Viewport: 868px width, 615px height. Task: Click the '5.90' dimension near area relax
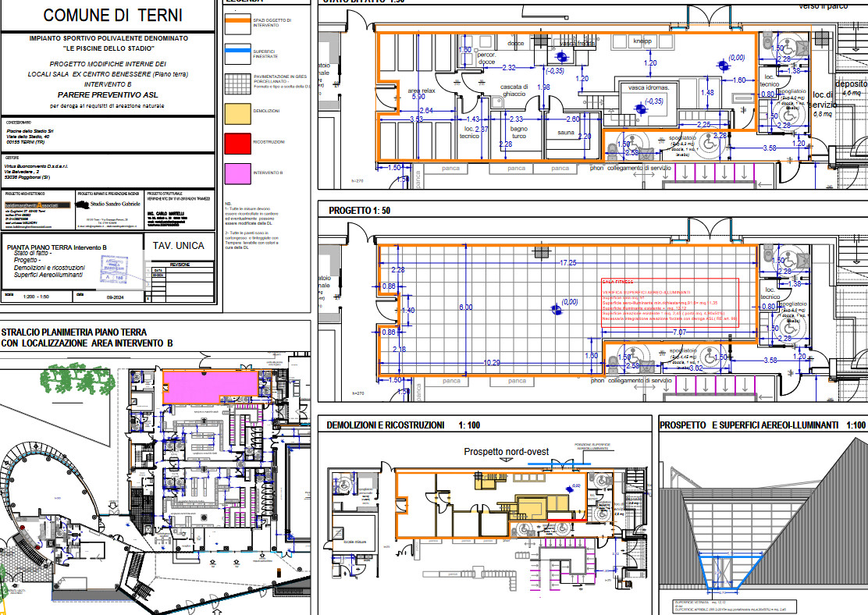point(418,97)
